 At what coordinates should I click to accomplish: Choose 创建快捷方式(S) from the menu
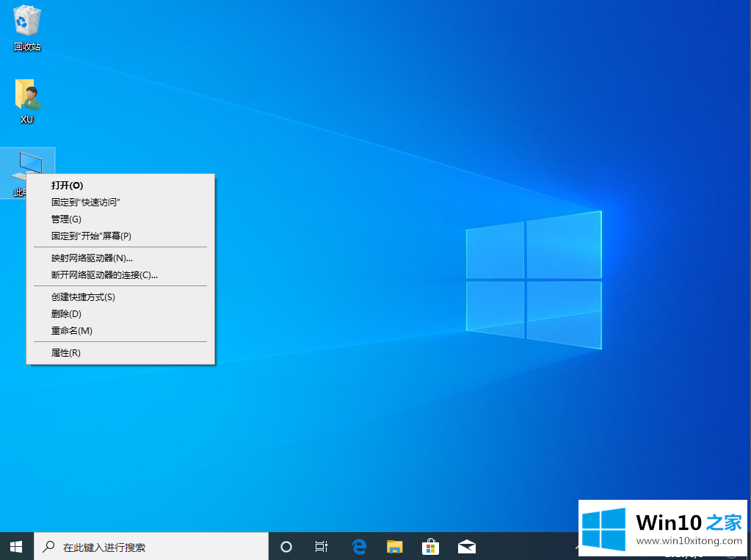pyautogui.click(x=83, y=297)
